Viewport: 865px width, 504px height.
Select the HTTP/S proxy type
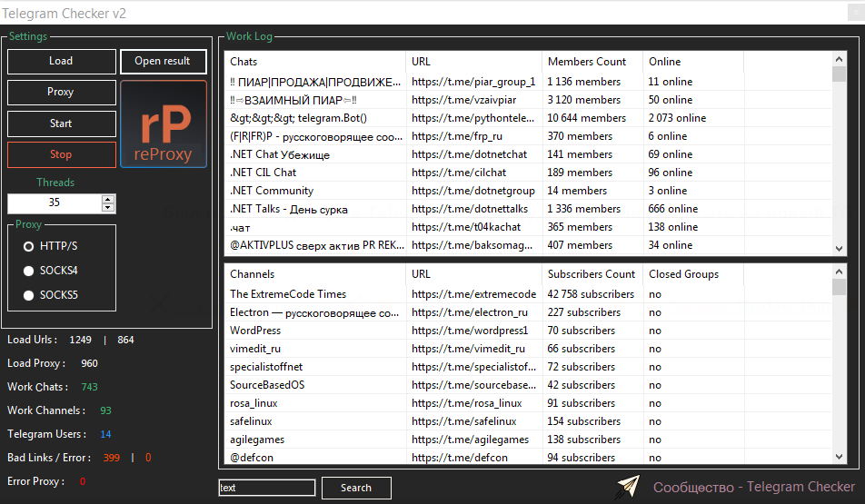[29, 246]
